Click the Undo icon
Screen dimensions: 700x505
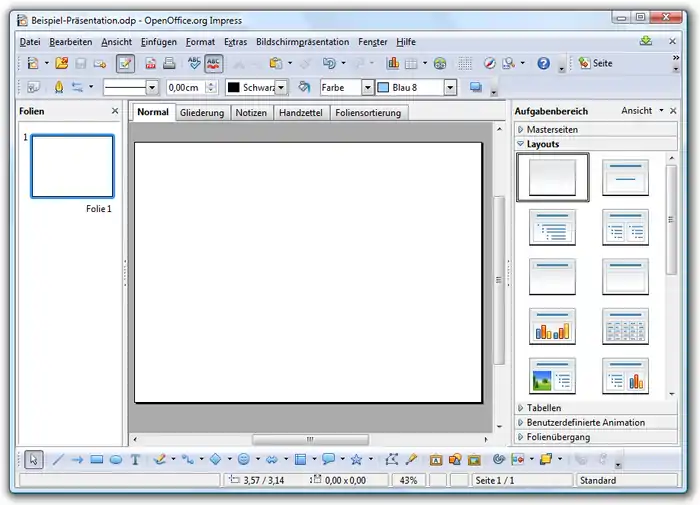coord(329,63)
